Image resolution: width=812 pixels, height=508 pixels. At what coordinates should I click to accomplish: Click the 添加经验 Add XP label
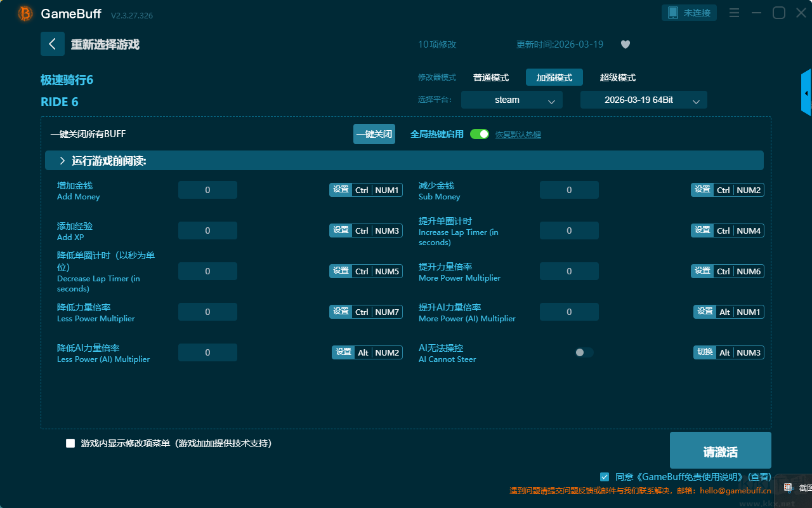tap(75, 231)
